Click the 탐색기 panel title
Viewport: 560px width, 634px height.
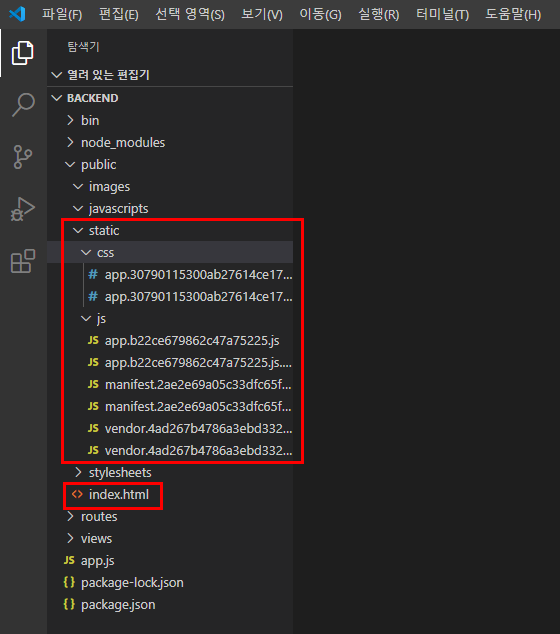click(x=83, y=46)
